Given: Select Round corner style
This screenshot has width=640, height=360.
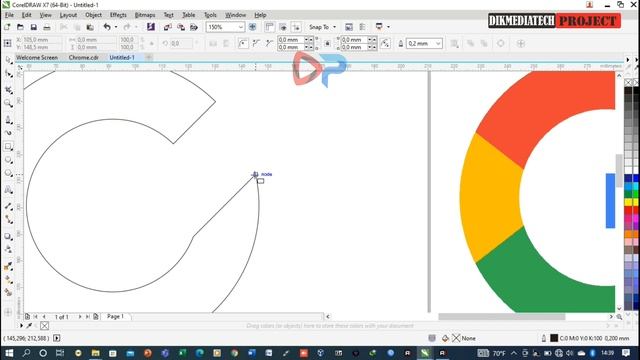Looking at the screenshot, I should pos(243,43).
